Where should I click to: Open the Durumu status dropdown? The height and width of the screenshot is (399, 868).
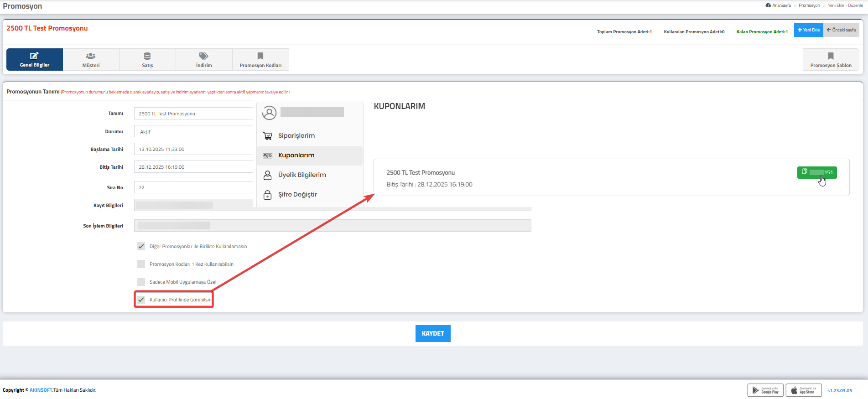[194, 132]
